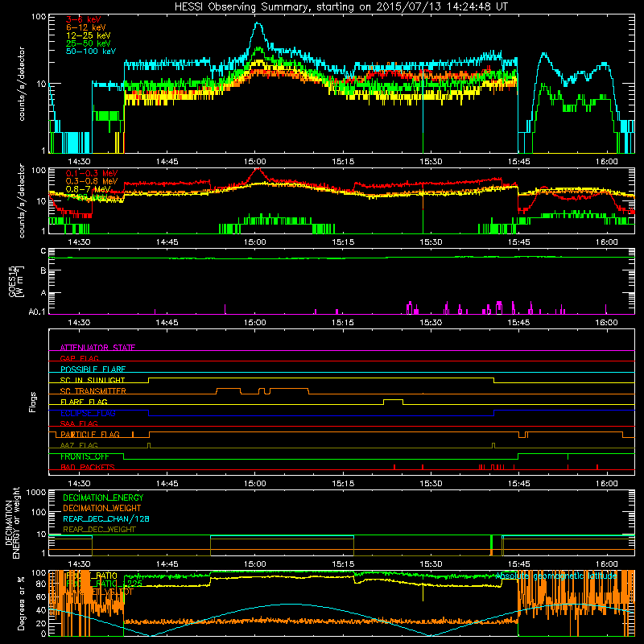644x644 pixels.
Task: Click the 0.3-0.8 MeV legend label
Action: tap(91, 181)
